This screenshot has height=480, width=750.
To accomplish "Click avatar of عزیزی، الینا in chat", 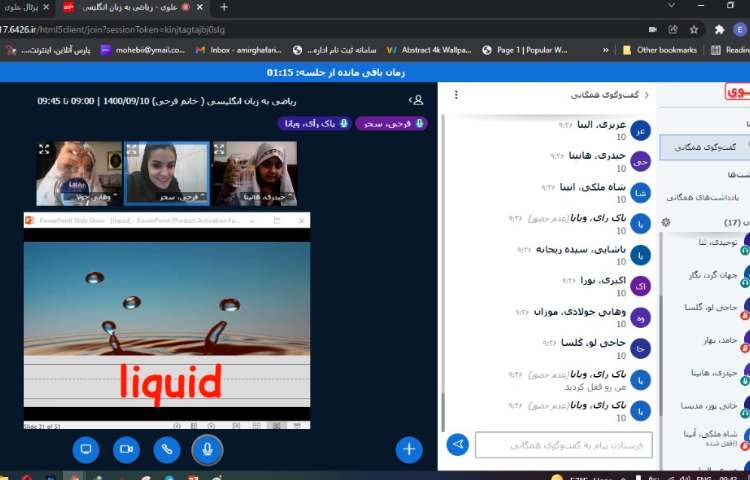I will point(640,131).
